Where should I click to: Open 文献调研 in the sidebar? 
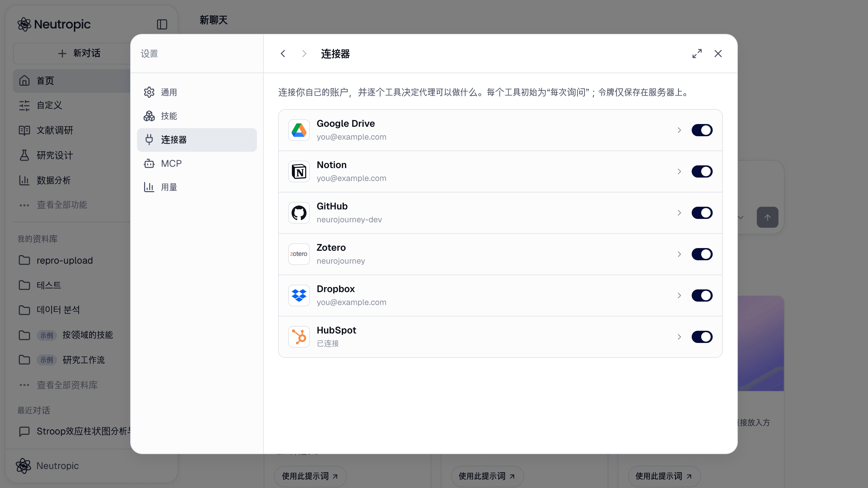pyautogui.click(x=71, y=130)
